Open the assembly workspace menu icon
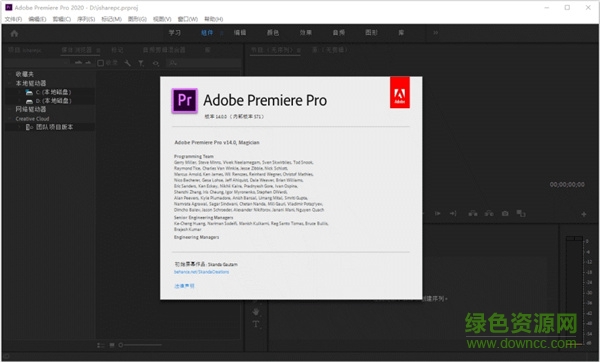The height and width of the screenshot is (362, 600). [x=221, y=33]
